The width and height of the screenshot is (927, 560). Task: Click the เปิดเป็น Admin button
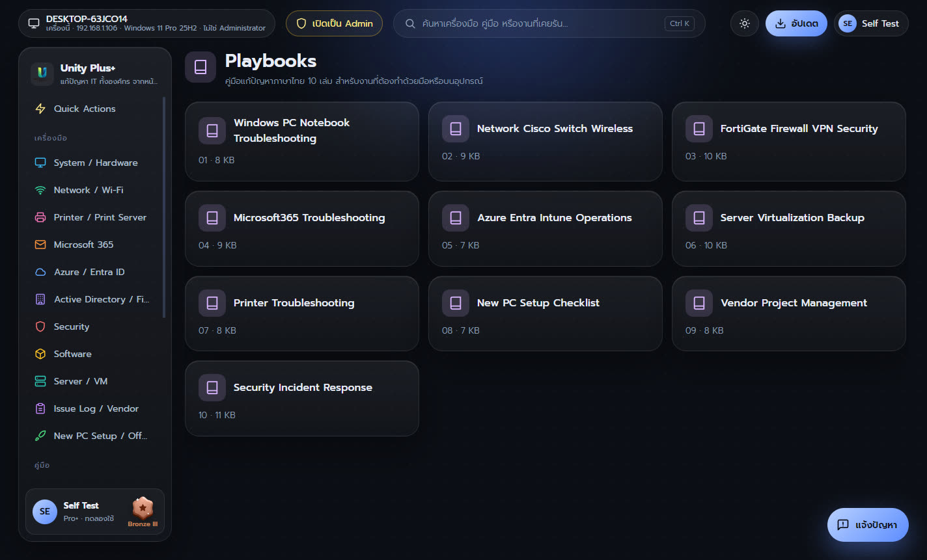(334, 23)
